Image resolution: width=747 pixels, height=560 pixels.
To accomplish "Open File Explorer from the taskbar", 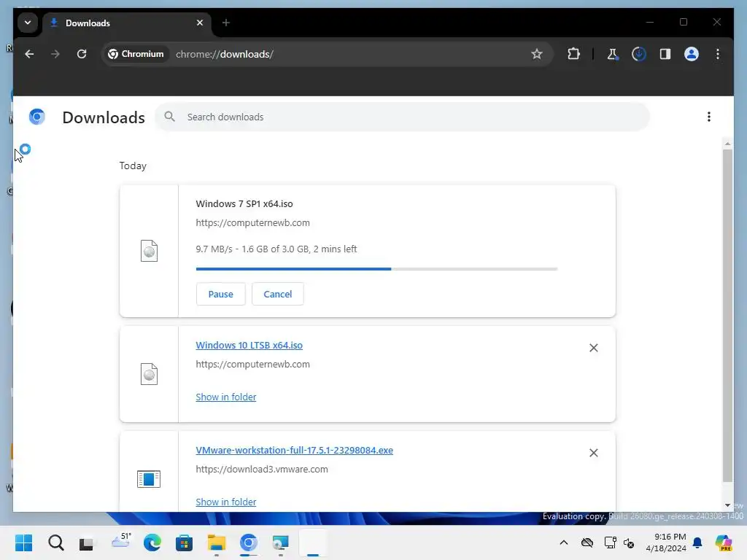I will coord(216,542).
